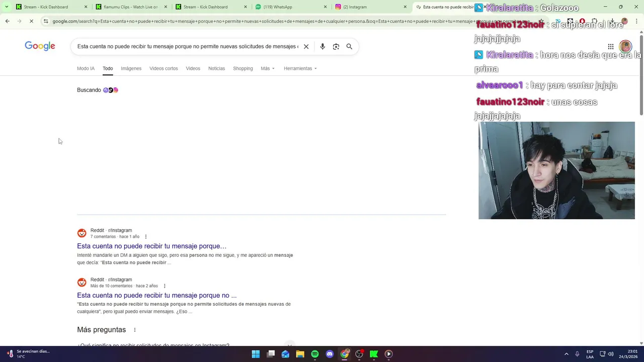The height and width of the screenshot is (362, 644).
Task: Open File Explorer from taskbar
Action: pyautogui.click(x=300, y=354)
